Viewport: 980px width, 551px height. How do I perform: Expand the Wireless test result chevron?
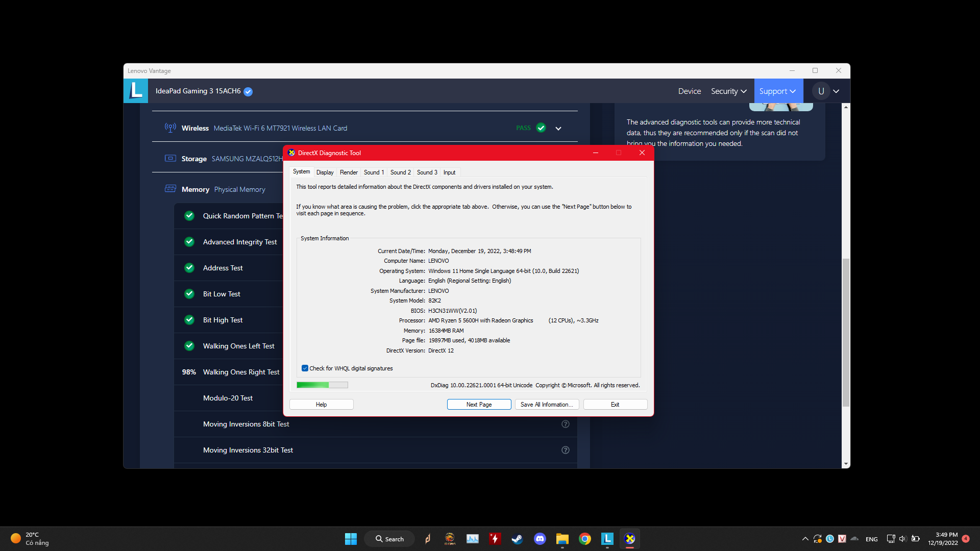558,129
